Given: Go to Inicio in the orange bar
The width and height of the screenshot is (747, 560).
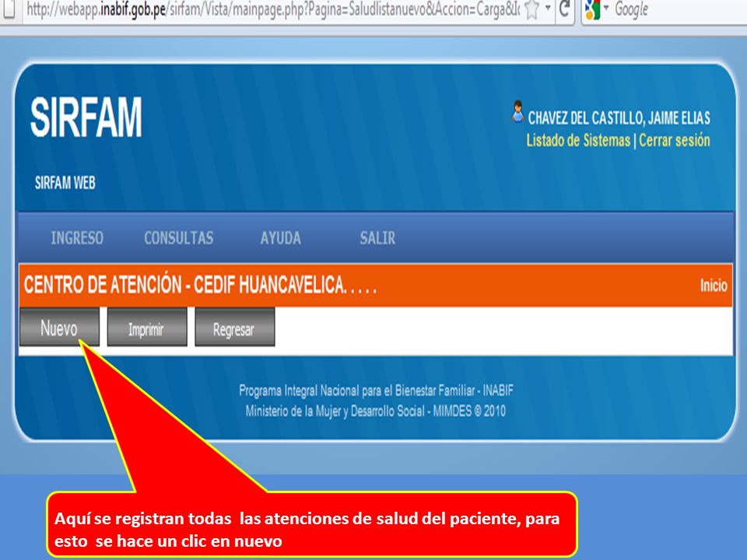Looking at the screenshot, I should pyautogui.click(x=714, y=285).
